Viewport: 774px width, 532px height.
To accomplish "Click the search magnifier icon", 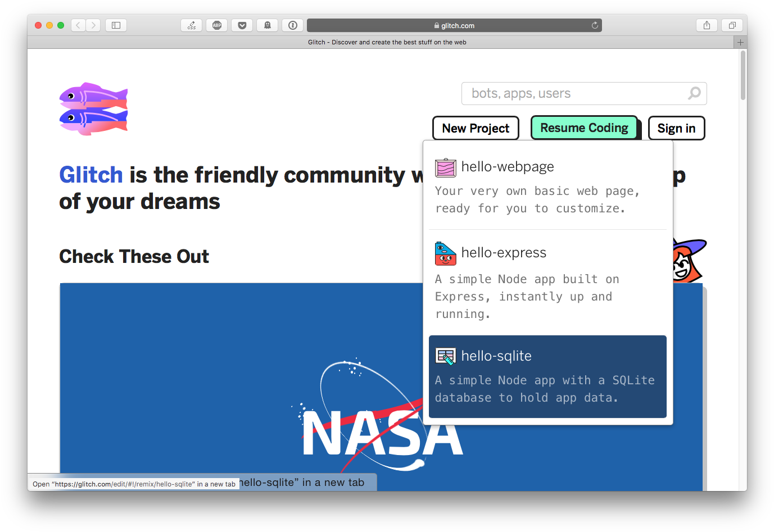I will click(694, 93).
